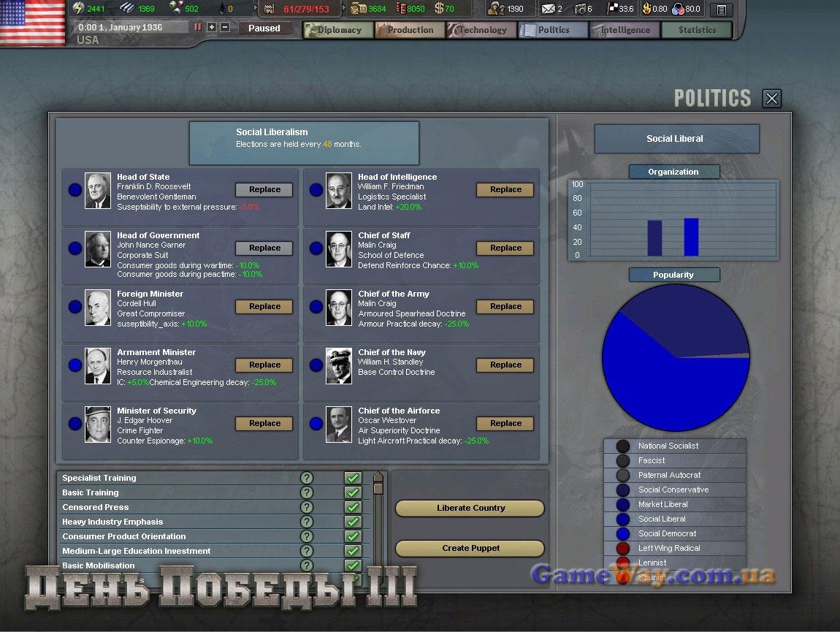Click the Social Democrat color swatch in legend
Image resolution: width=840 pixels, height=632 pixels.
623,533
